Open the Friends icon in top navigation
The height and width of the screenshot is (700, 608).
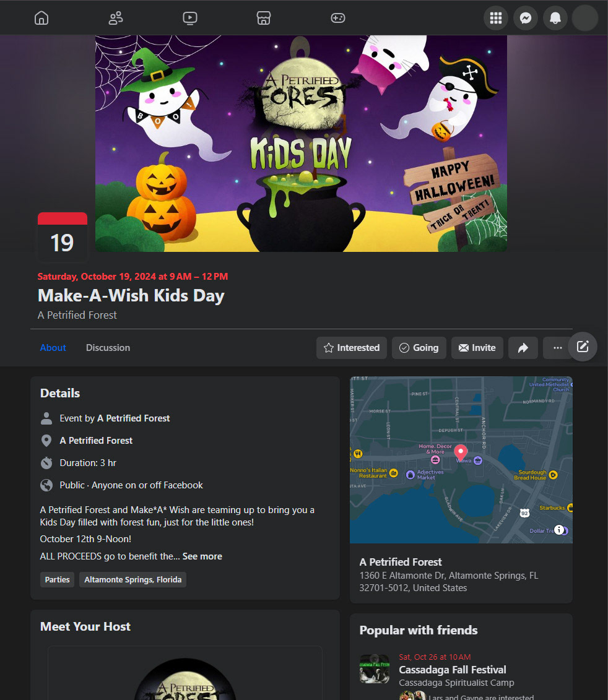click(x=116, y=19)
